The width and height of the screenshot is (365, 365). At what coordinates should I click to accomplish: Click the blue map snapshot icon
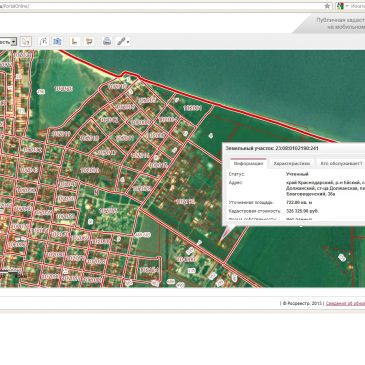[57, 41]
